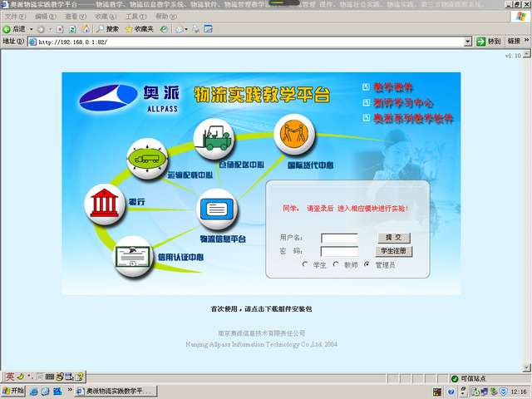Image resolution: width=532 pixels, height=399 pixels.
Task: Click the 密码 input field
Action: coord(339,251)
